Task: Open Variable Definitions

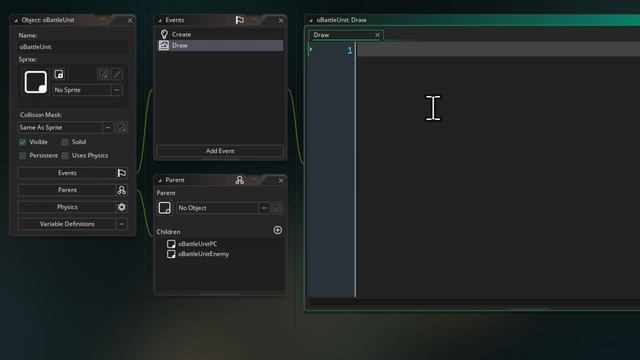Action: 67,224
